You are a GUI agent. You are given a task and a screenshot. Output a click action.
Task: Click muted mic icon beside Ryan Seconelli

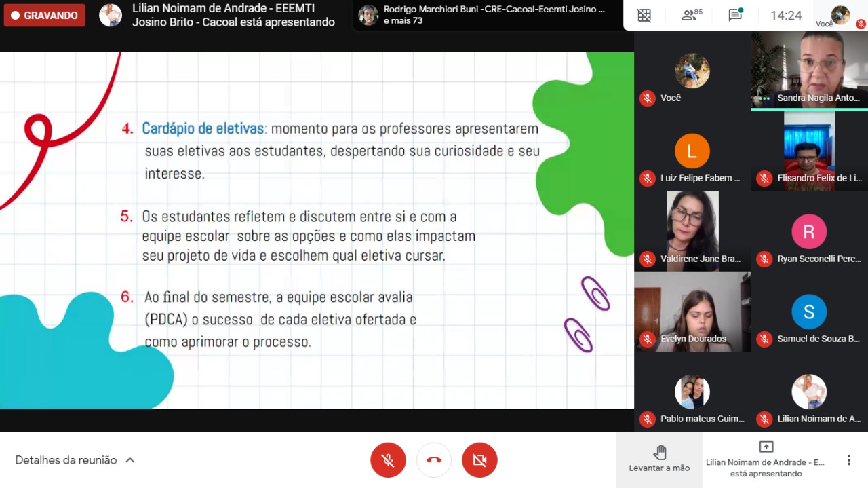tap(764, 259)
